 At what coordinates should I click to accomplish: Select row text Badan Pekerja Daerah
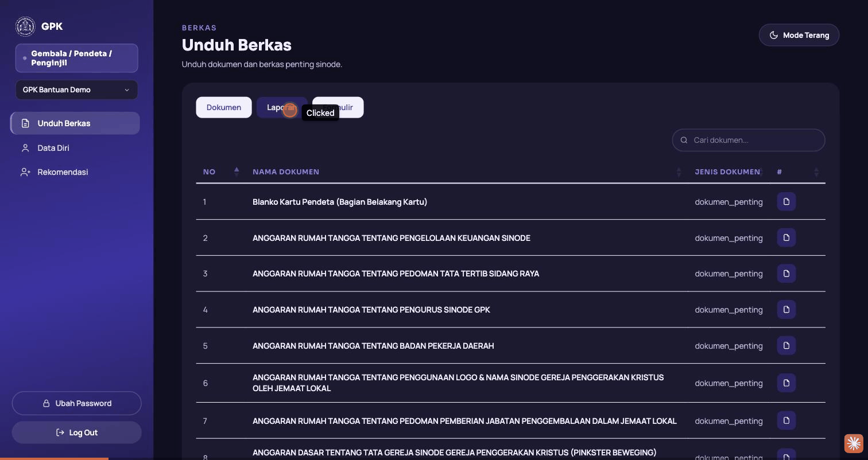pos(373,346)
